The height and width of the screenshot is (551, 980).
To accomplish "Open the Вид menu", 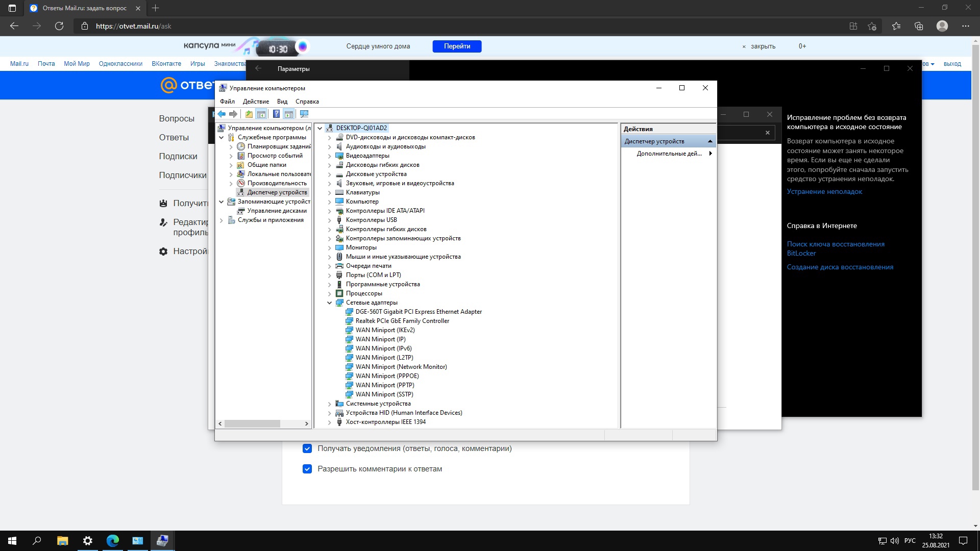I will click(x=282, y=102).
